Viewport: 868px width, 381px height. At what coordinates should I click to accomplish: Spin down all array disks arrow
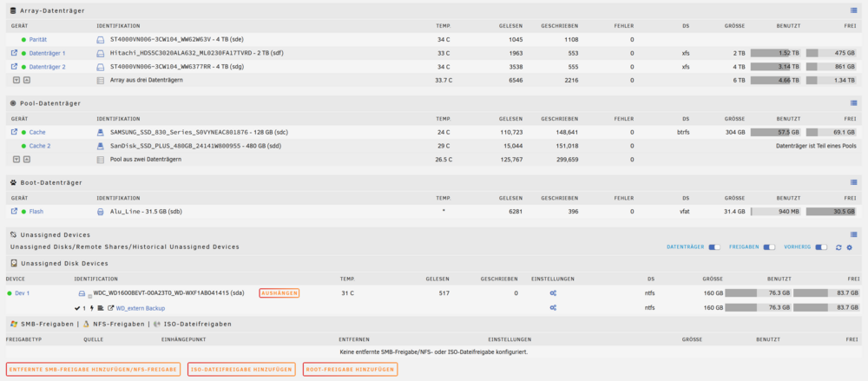point(16,80)
